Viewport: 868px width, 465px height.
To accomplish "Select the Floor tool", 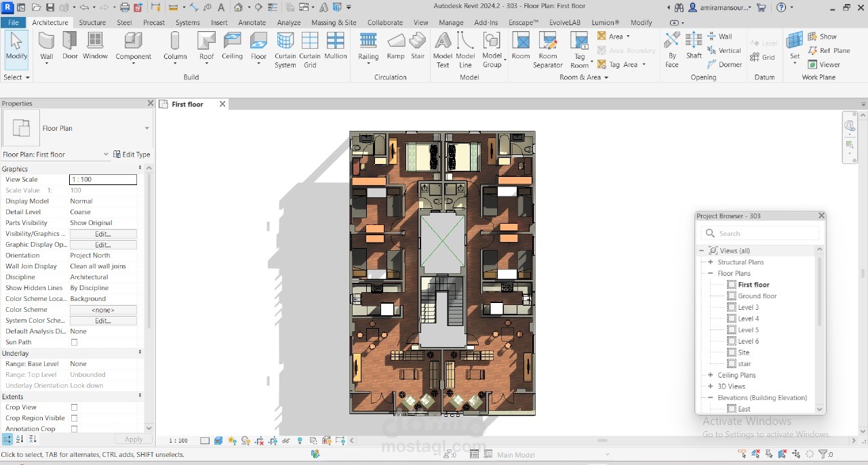I will pyautogui.click(x=258, y=47).
